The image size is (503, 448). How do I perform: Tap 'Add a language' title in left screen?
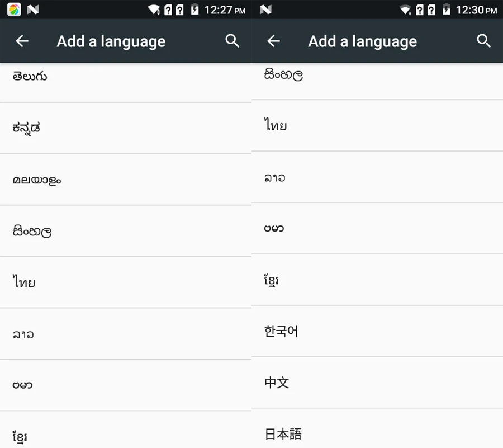[x=111, y=41]
